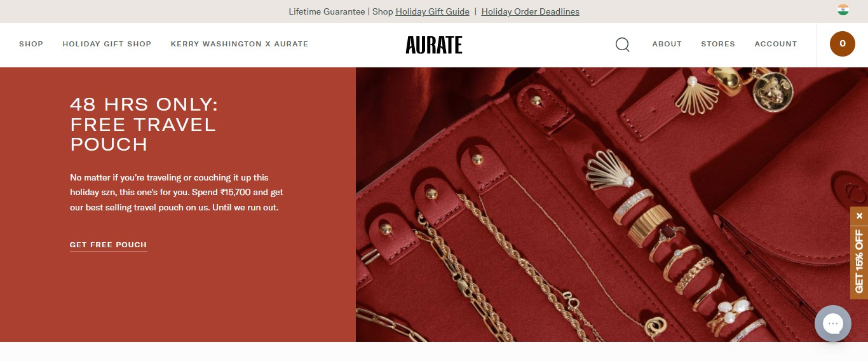Open the chat bubble widget
Screen dimensions: 868x361
(x=832, y=324)
